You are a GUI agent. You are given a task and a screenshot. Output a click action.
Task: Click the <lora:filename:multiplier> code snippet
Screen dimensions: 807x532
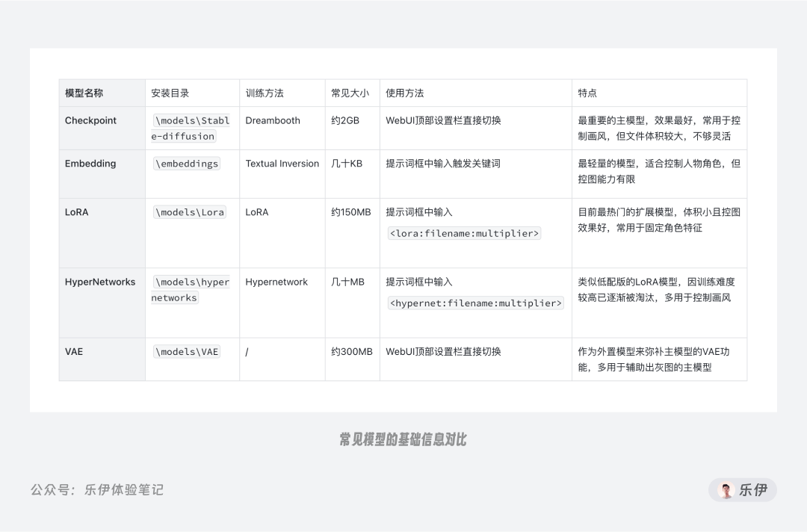(464, 234)
